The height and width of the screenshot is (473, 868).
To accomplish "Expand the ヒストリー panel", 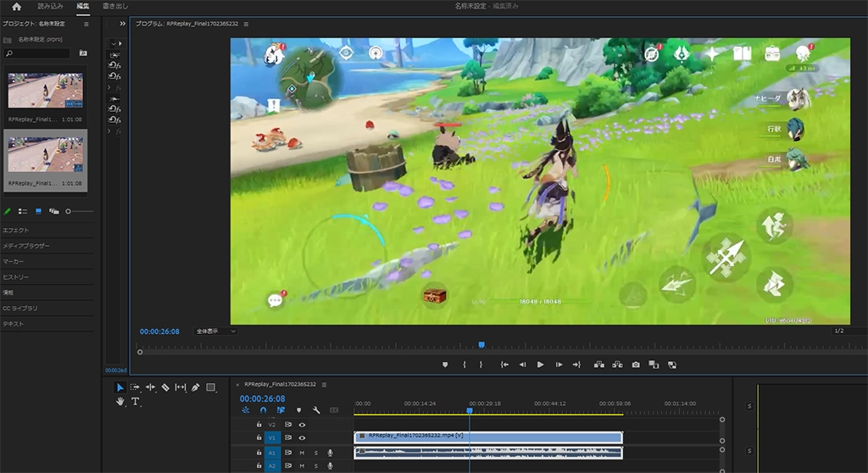I will [x=15, y=277].
